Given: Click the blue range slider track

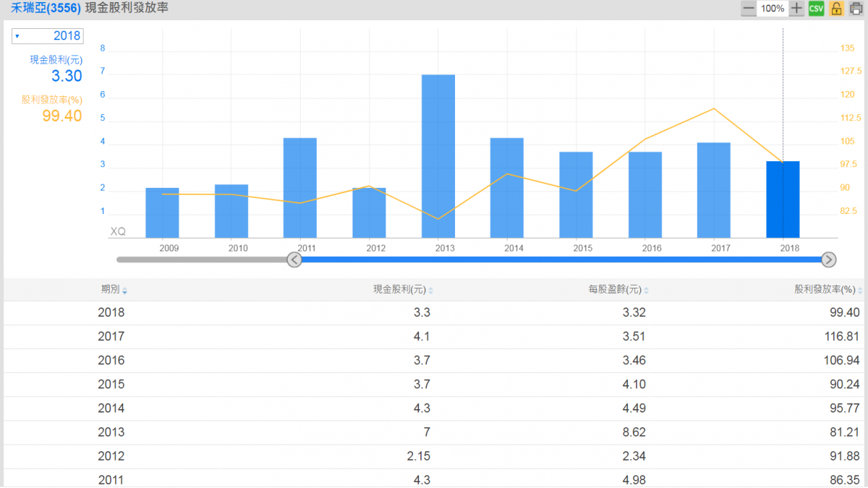Looking at the screenshot, I should 561,260.
